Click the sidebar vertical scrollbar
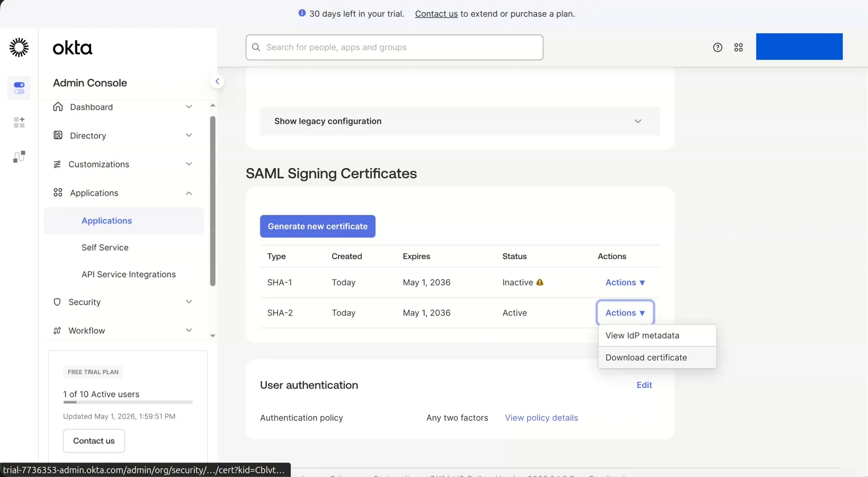The height and width of the screenshot is (477, 868). (213, 201)
